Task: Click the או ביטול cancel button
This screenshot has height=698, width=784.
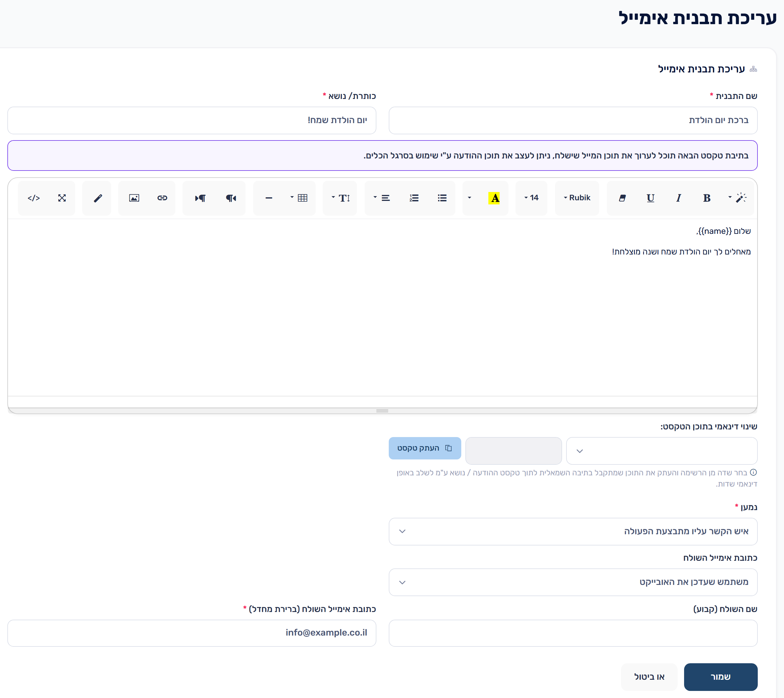Action: click(649, 677)
